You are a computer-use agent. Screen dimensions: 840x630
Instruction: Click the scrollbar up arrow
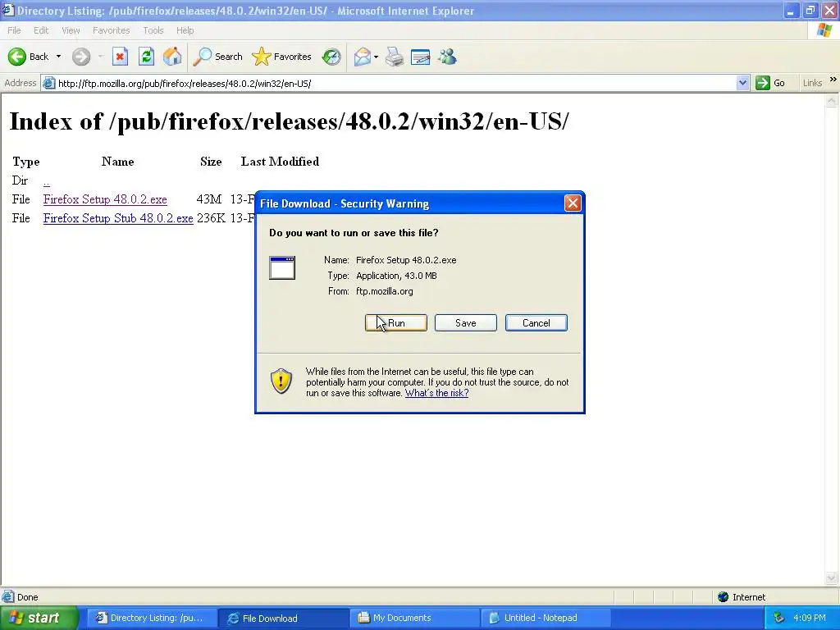point(832,100)
